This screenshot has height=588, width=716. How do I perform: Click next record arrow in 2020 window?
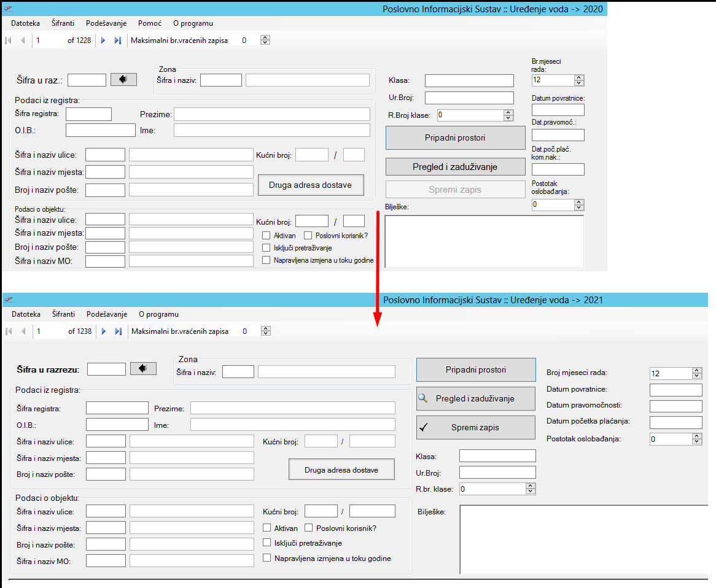(x=103, y=41)
